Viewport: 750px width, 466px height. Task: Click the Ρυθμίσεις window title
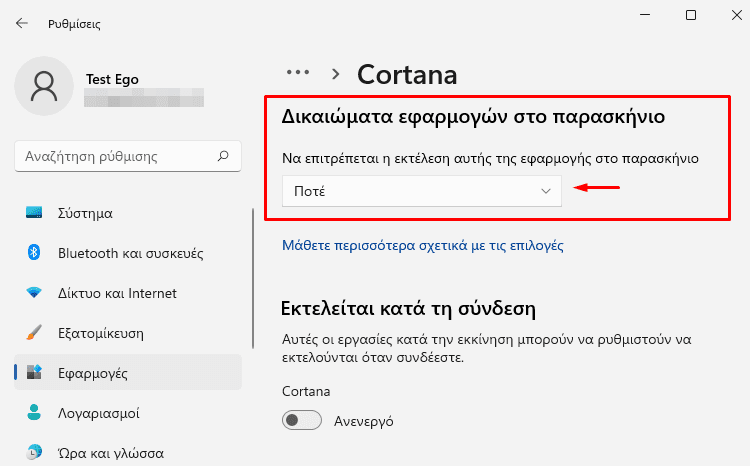coord(74,24)
